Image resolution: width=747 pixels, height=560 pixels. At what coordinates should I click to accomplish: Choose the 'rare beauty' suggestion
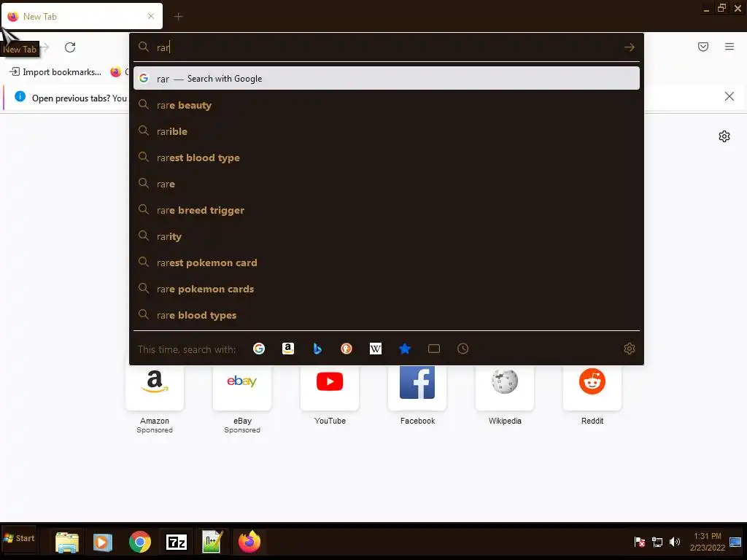387,105
